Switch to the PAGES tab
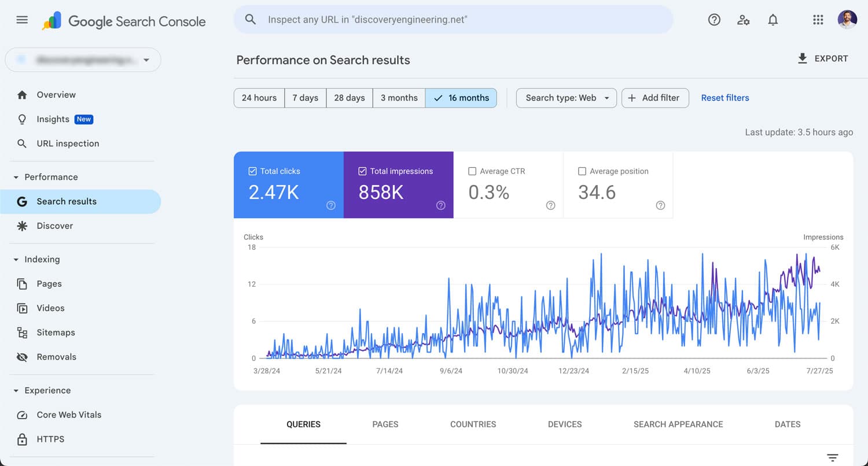Image resolution: width=868 pixels, height=466 pixels. coord(385,424)
